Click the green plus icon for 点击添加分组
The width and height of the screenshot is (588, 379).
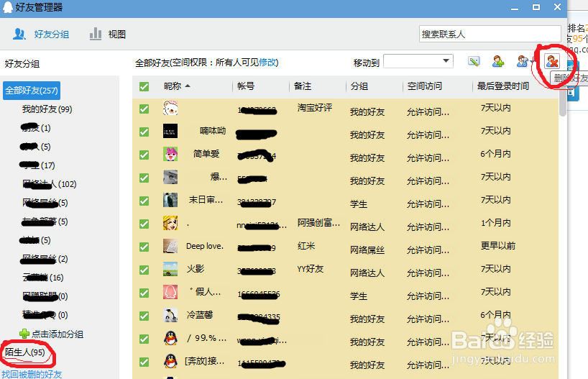point(24,334)
